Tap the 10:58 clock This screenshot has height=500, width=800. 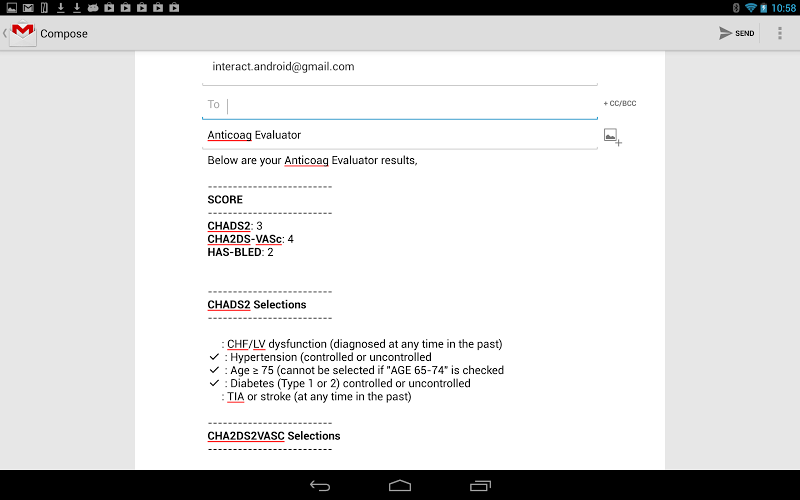pos(784,8)
